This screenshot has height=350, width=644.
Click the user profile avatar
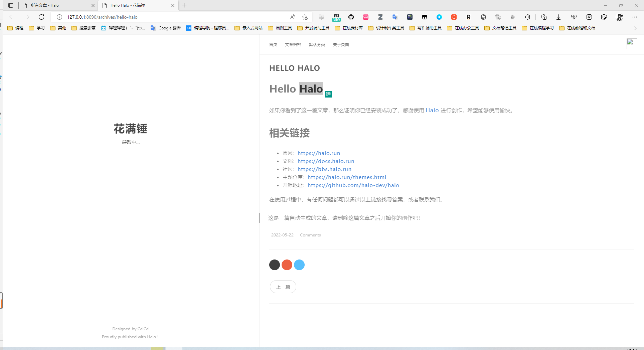620,17
